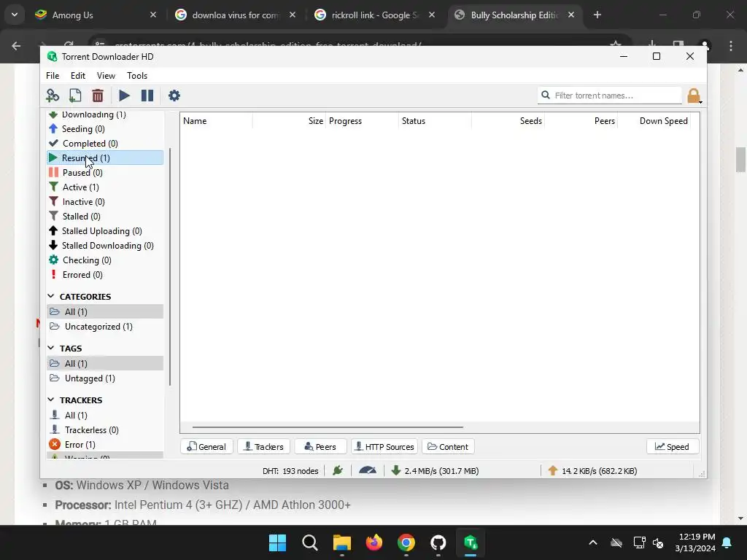747x560 pixels.
Task: Click the orange upload speed arrow icon
Action: click(x=553, y=470)
